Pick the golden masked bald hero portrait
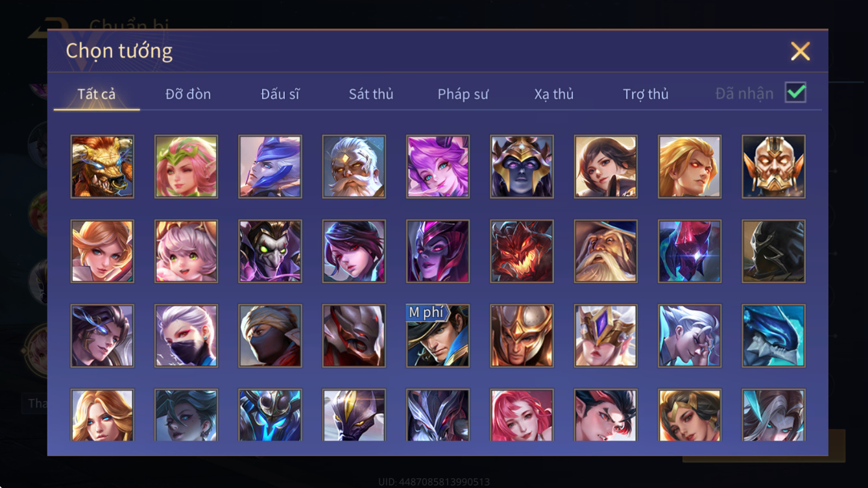The width and height of the screenshot is (868, 488). [774, 167]
